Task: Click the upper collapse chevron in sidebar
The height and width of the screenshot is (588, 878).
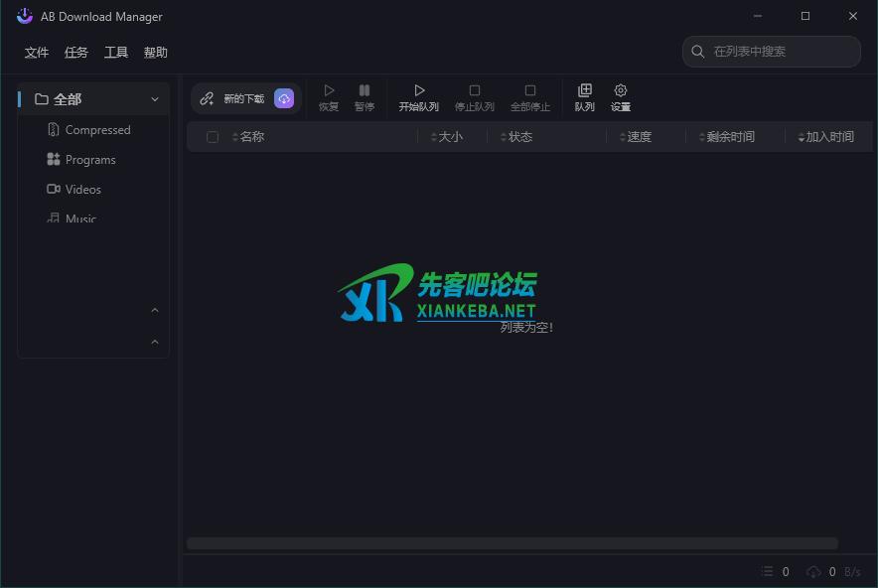Action: click(155, 311)
